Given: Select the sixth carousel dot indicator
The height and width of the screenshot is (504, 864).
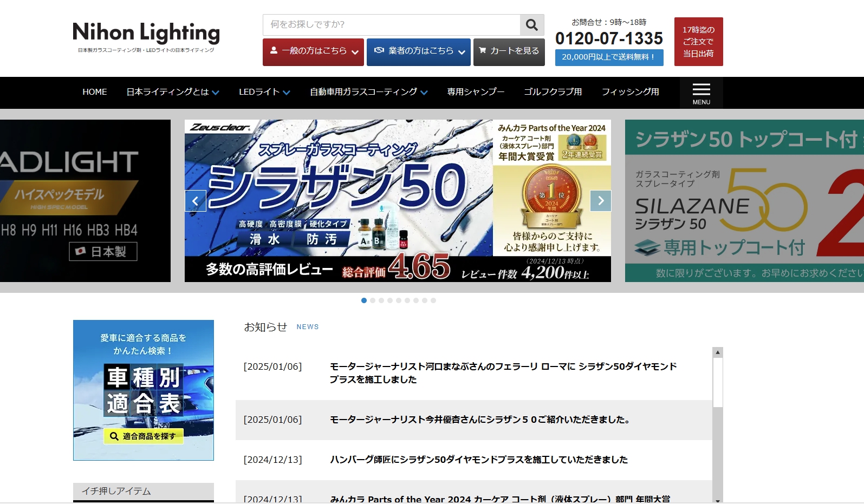Looking at the screenshot, I should coord(407,300).
